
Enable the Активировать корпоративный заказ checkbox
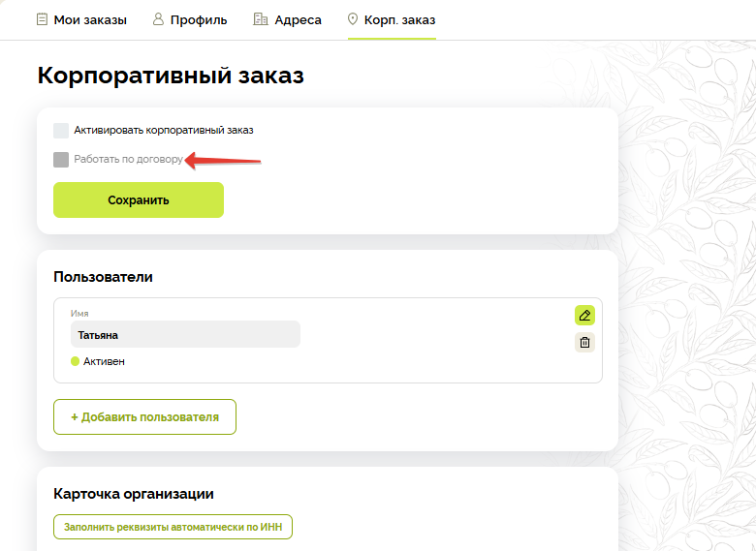tap(61, 130)
